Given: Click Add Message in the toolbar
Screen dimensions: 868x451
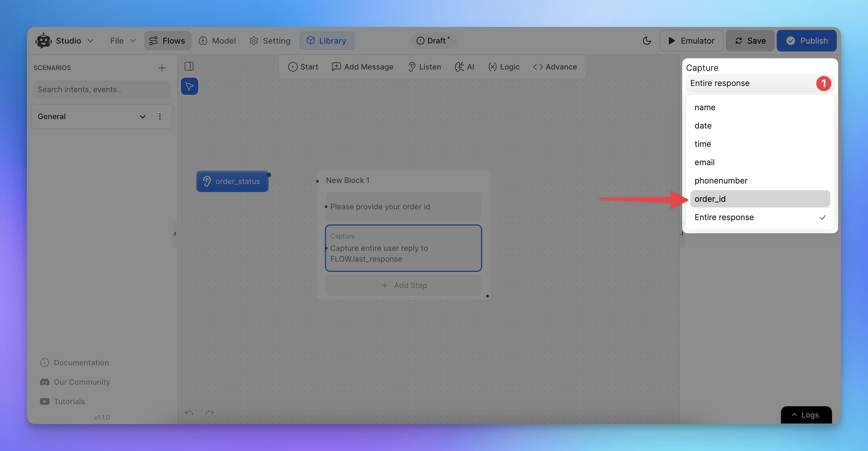Looking at the screenshot, I should pos(363,67).
